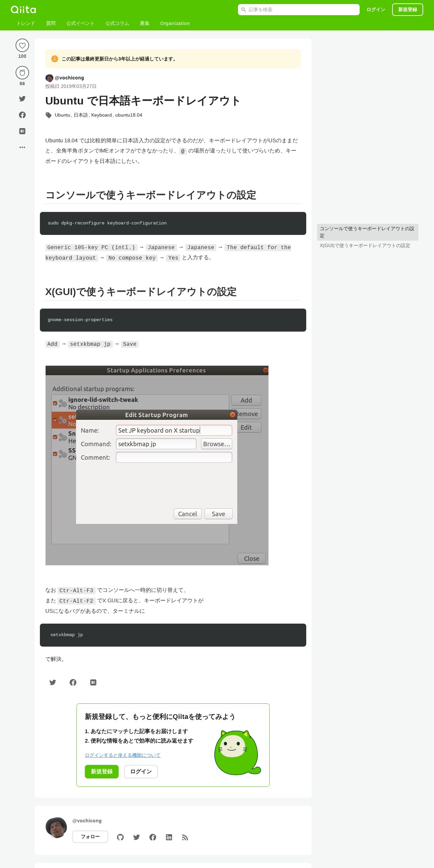Image resolution: width=434 pixels, height=868 pixels.
Task: Click the 記事を検索 search field
Action: [299, 9]
